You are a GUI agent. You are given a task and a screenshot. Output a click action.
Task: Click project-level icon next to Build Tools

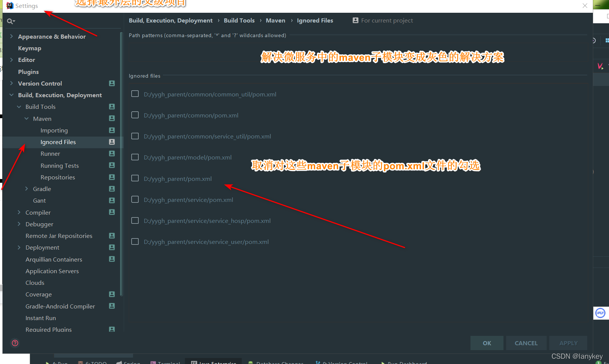(x=112, y=107)
